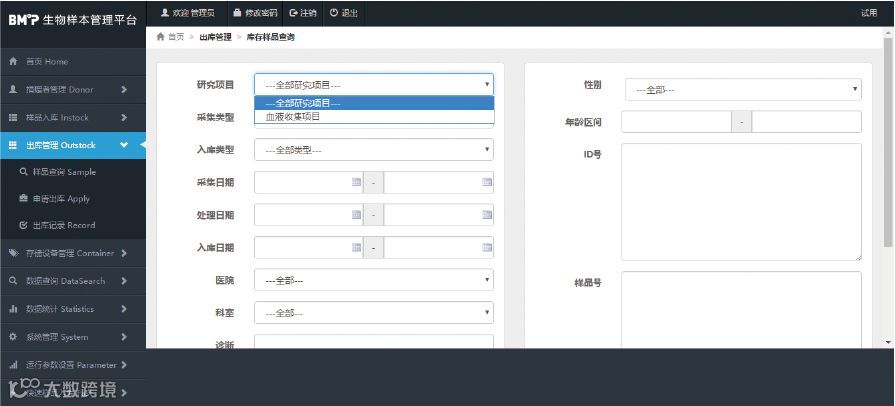
Task: Click the 样品号 text area
Action: coord(741,310)
